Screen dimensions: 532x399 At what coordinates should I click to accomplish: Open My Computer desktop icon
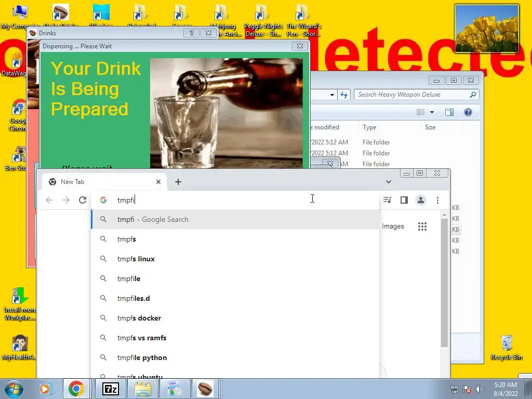(x=20, y=16)
